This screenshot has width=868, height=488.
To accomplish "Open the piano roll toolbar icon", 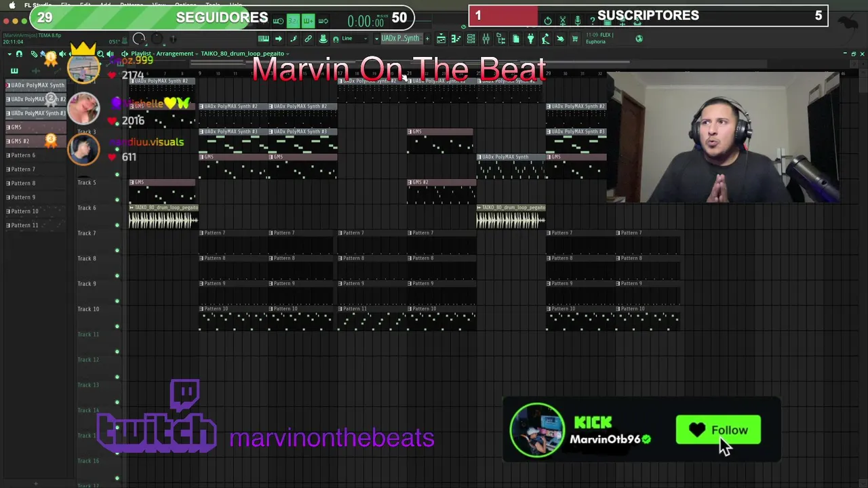I will click(x=456, y=39).
